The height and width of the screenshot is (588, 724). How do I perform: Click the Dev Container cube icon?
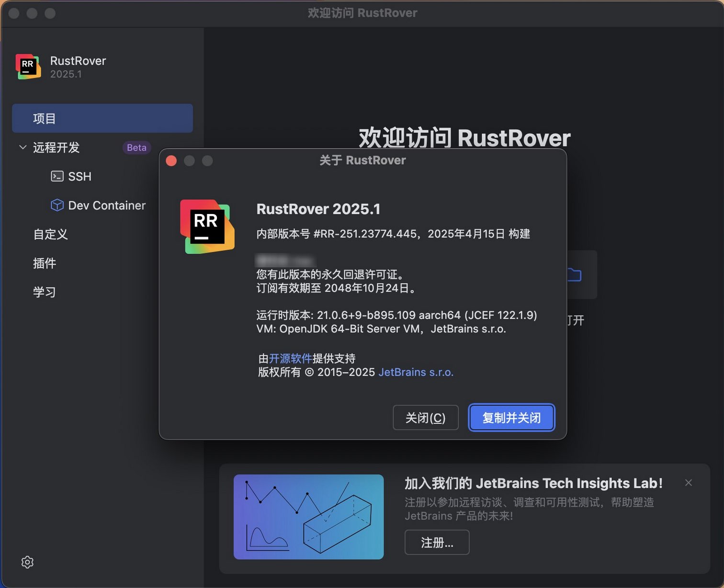[57, 205]
